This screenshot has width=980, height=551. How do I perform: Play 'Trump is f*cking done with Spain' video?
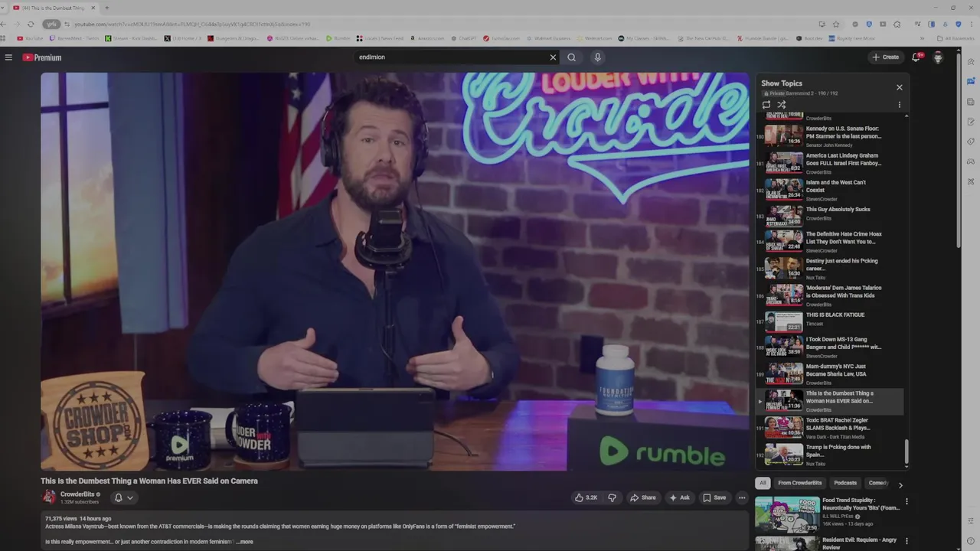(x=830, y=454)
